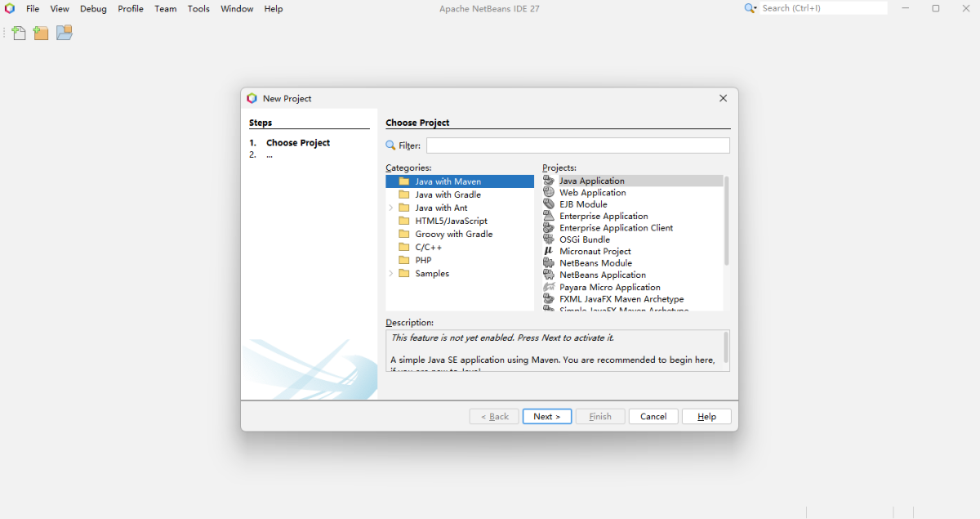Click the Projects list vertical scrollbar

point(726,221)
